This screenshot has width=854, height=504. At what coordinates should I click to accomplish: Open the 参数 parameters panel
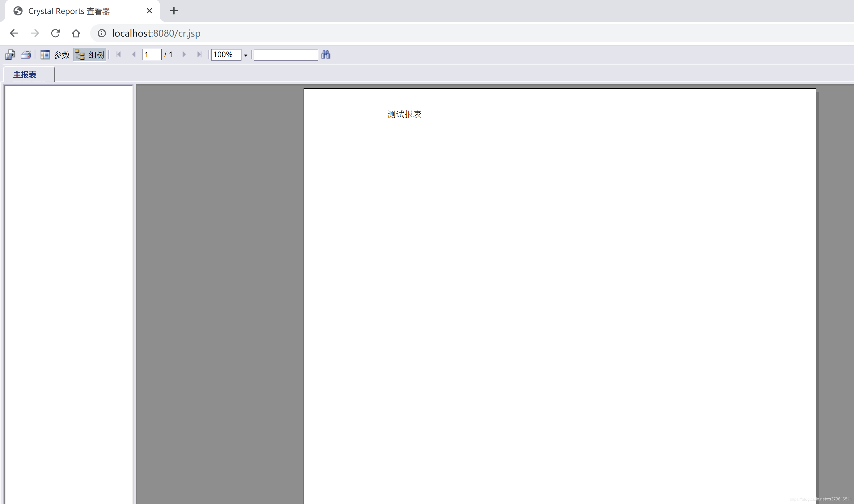pos(55,55)
